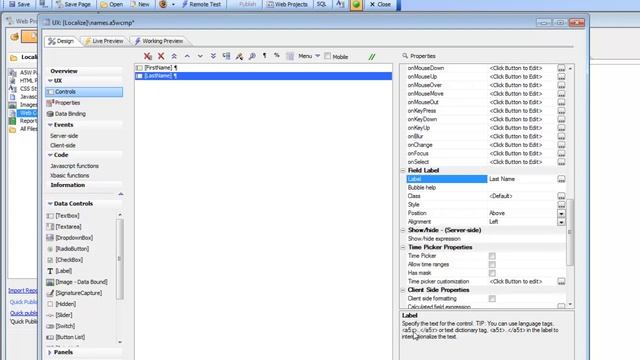Viewport: 640px width, 360px height.
Task: Click the Save toolbar button
Action: (x=19, y=4)
